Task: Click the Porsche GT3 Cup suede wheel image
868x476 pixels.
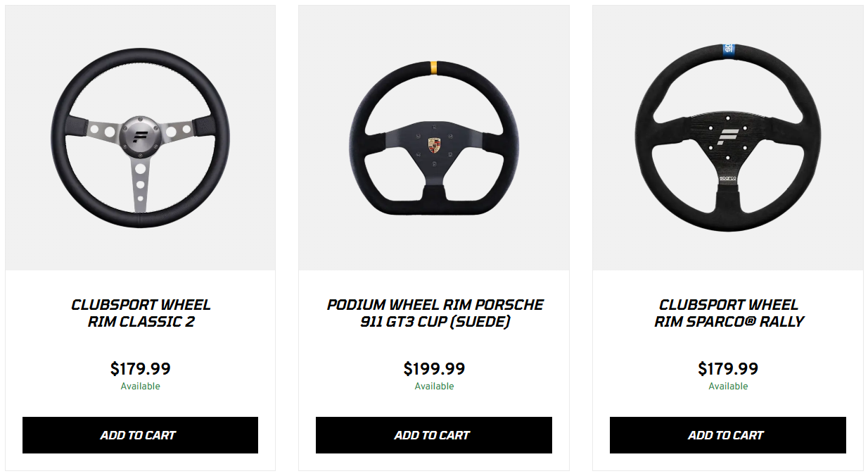Action: (x=434, y=138)
